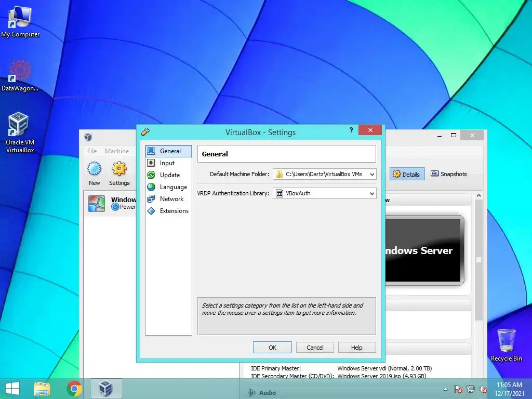Click Details button in VirtualBox Manager
The image size is (532, 399).
point(407,174)
